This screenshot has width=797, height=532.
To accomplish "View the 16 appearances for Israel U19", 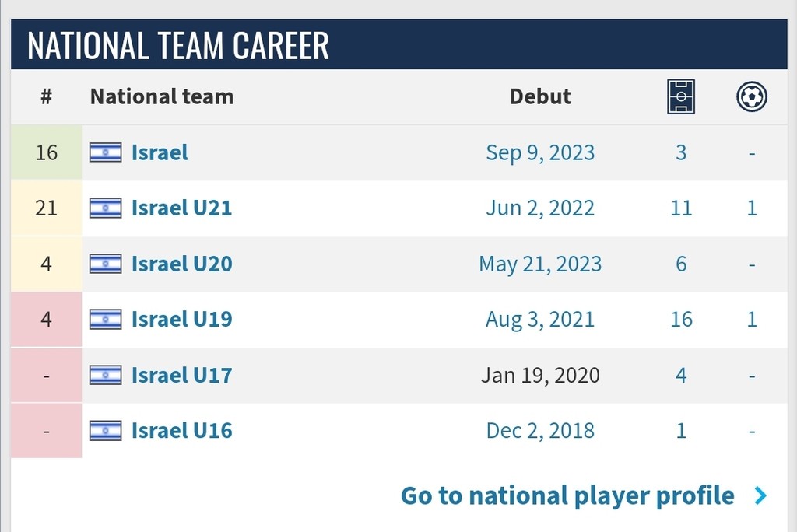I will click(681, 319).
